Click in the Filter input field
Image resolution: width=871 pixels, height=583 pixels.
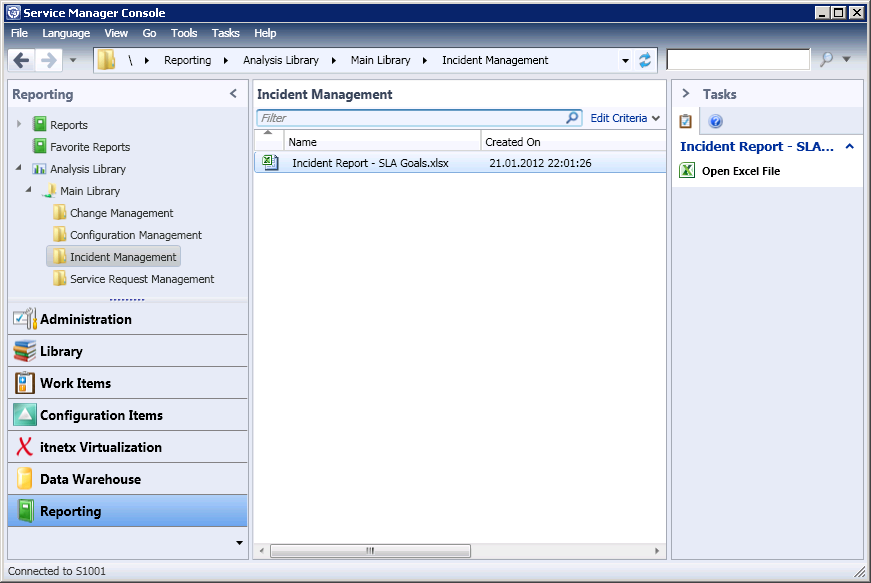[x=410, y=118]
